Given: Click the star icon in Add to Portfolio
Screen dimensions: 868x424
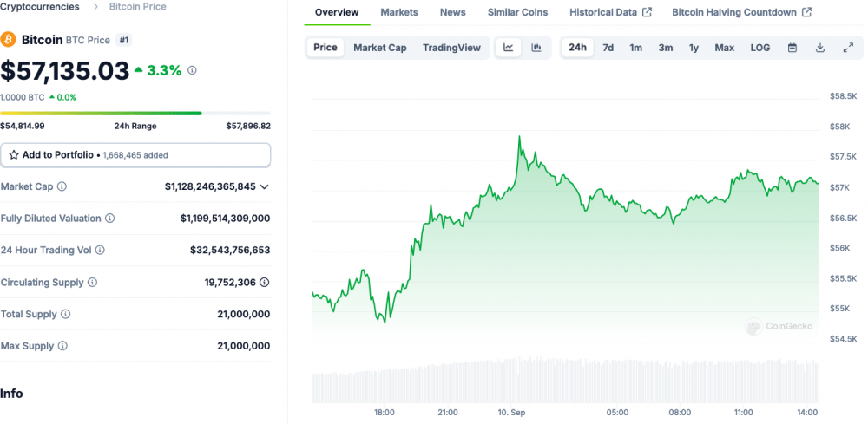Looking at the screenshot, I should (x=14, y=155).
